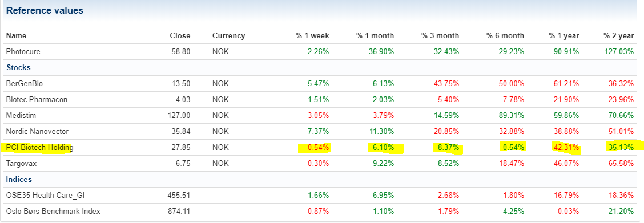The height and width of the screenshot is (223, 644).
Task: Sort by % 1 week column
Action: coord(312,36)
